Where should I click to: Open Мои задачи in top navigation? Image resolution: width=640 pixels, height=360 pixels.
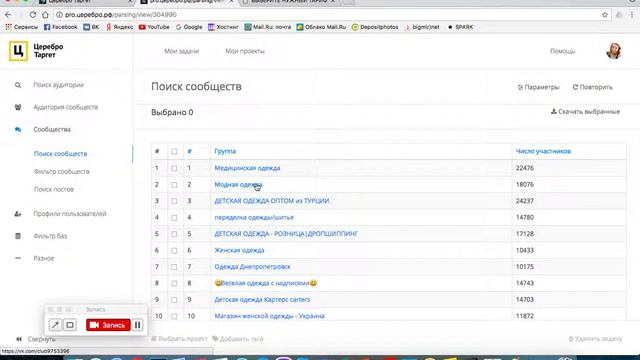click(182, 51)
